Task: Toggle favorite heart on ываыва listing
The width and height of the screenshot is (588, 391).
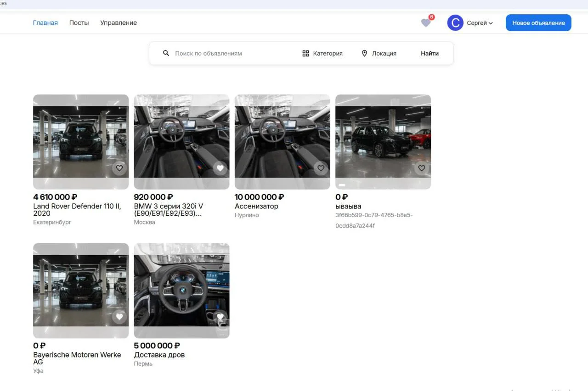Action: pos(421,168)
